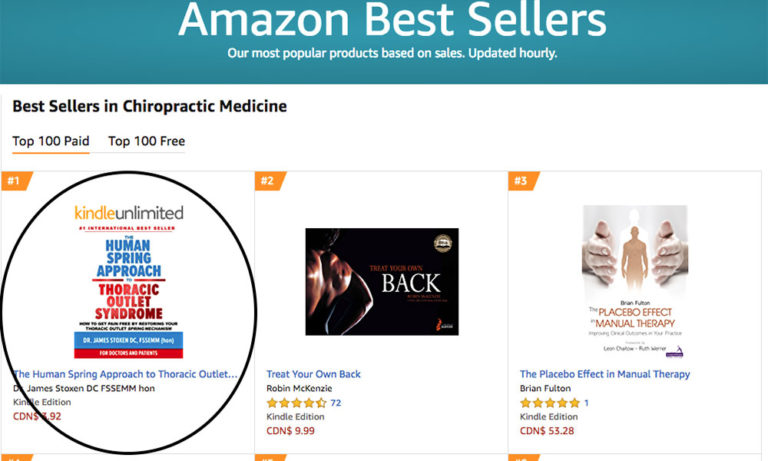Image resolution: width=768 pixels, height=461 pixels.
Task: Switch to the Top 100 Free tab
Action: click(x=146, y=142)
